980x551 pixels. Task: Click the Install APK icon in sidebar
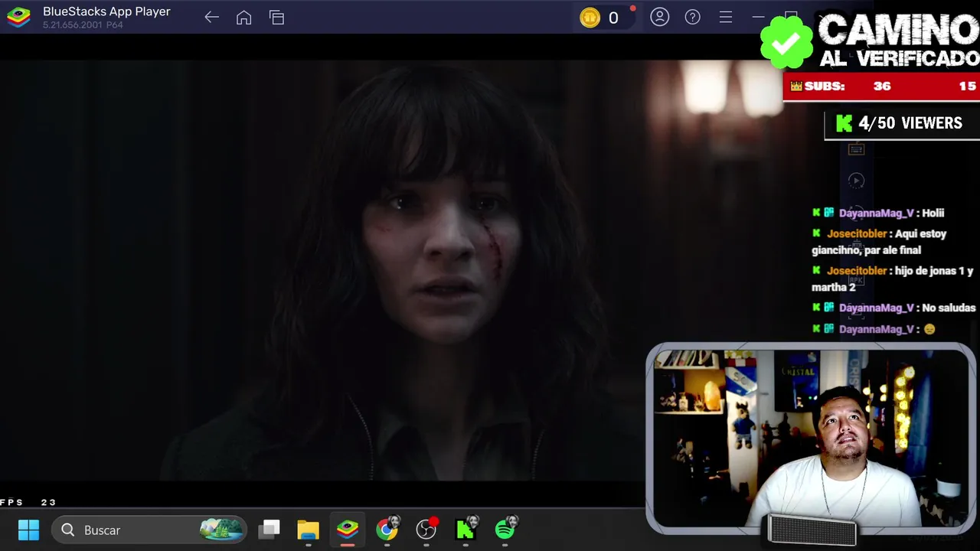click(x=856, y=280)
